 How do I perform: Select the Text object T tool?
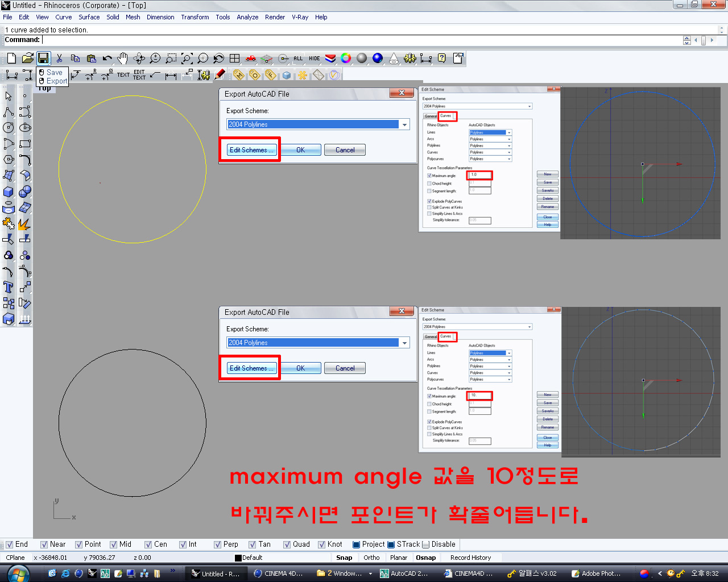tap(9, 287)
